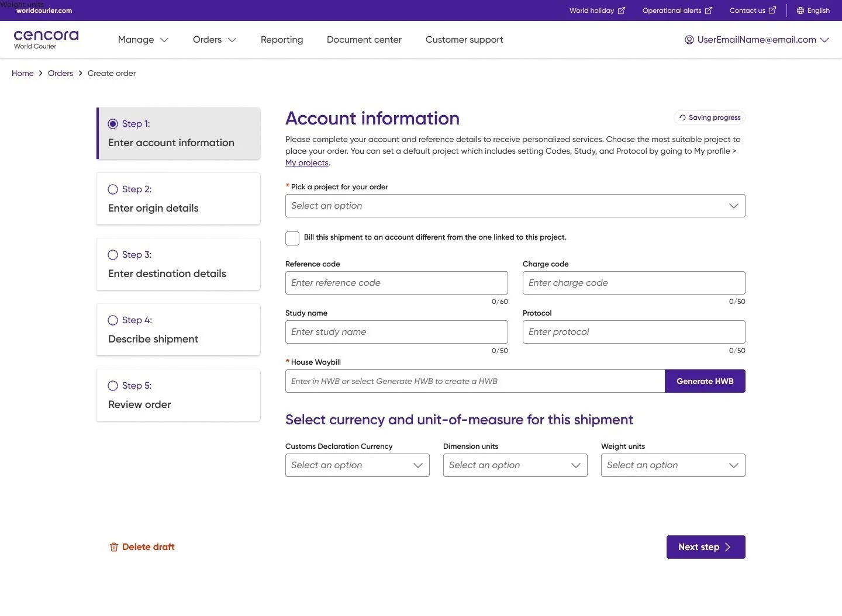
Task: Open Review order step
Action: click(x=178, y=395)
